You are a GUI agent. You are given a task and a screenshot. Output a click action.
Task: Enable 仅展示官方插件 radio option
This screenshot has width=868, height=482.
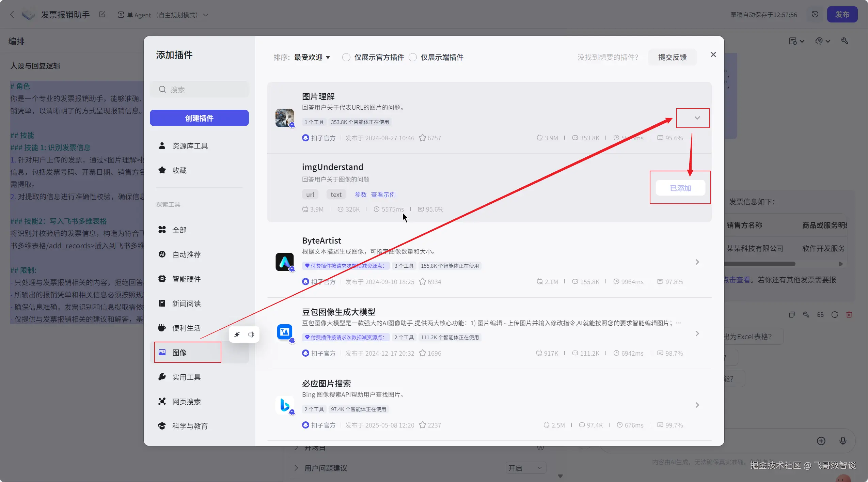(x=346, y=57)
